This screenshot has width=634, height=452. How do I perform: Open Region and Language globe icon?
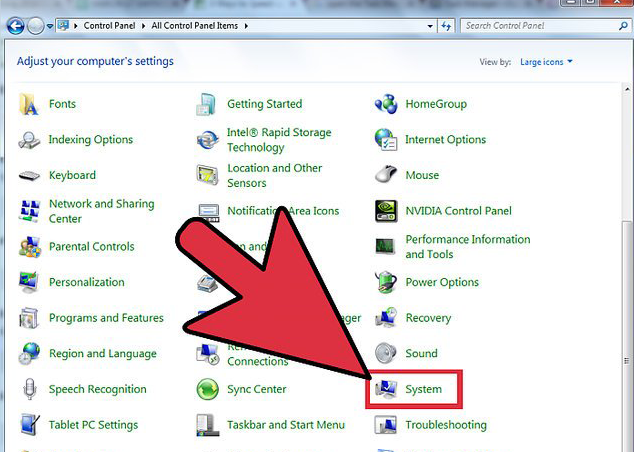(29, 353)
